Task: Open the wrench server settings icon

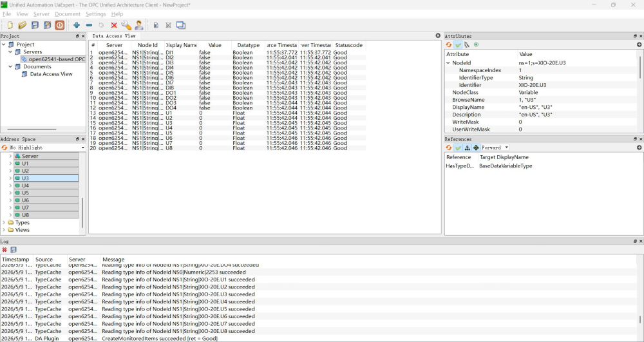Action: tap(126, 25)
